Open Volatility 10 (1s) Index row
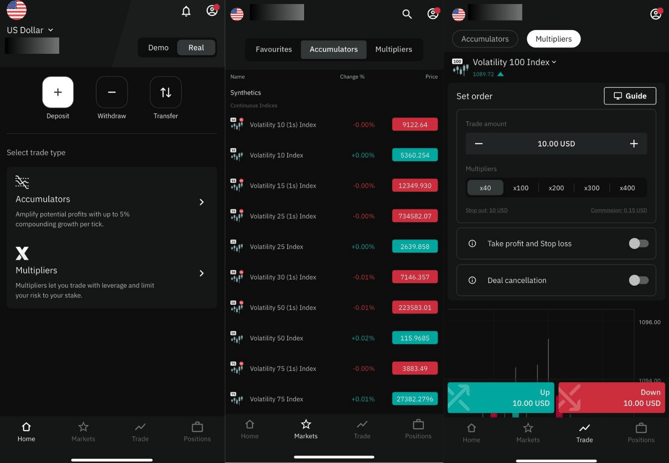Image resolution: width=669 pixels, height=463 pixels. 334,125
